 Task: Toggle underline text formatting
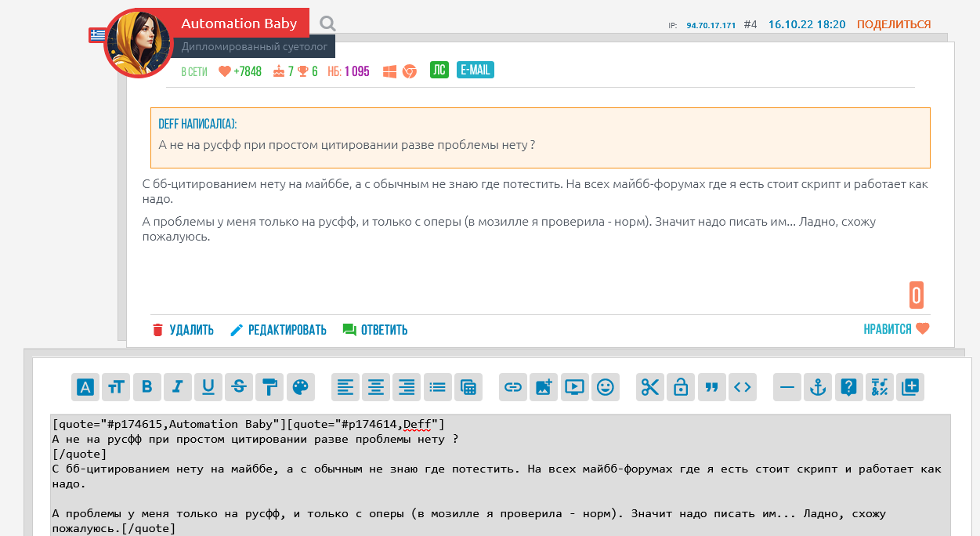pos(208,386)
